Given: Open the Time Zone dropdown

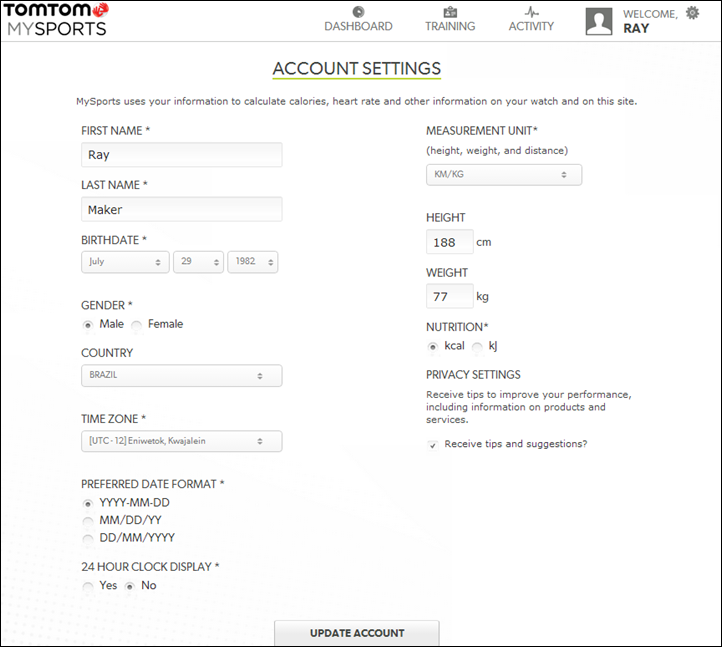Looking at the screenshot, I should pyautogui.click(x=181, y=441).
